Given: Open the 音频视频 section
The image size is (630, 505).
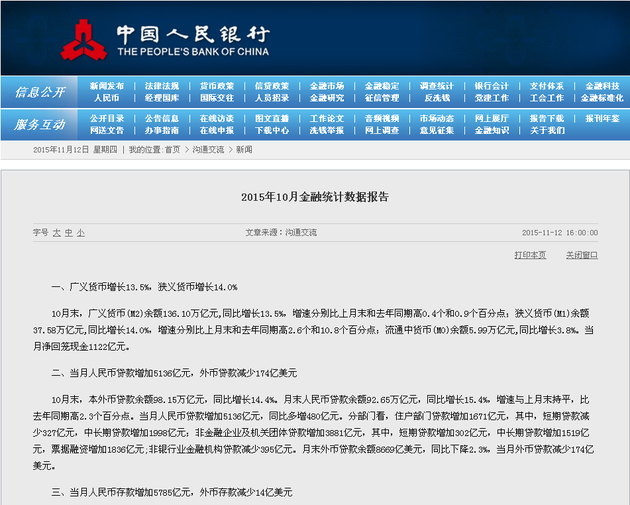Looking at the screenshot, I should pyautogui.click(x=382, y=118).
